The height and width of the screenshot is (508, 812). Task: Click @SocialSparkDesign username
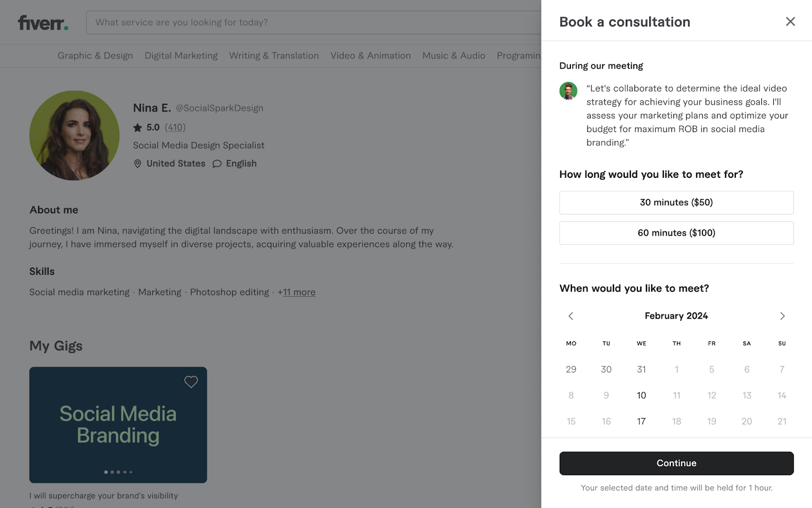coord(220,108)
